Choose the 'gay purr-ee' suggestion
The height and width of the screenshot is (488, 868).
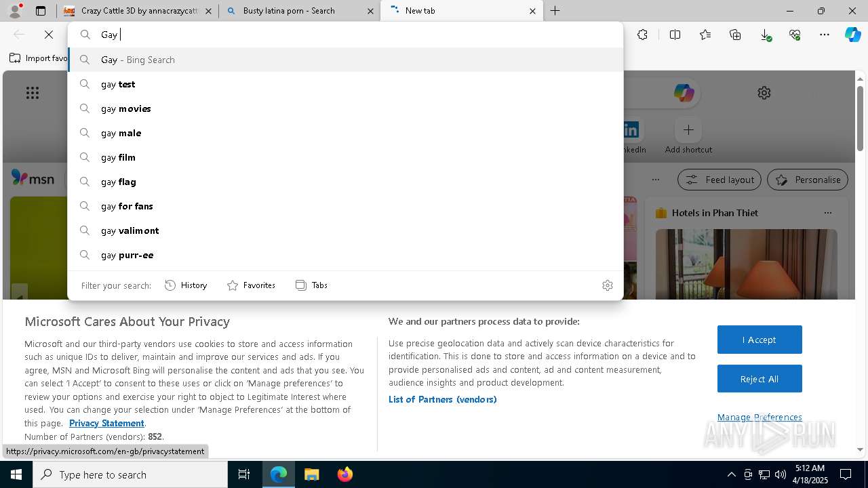pos(345,255)
